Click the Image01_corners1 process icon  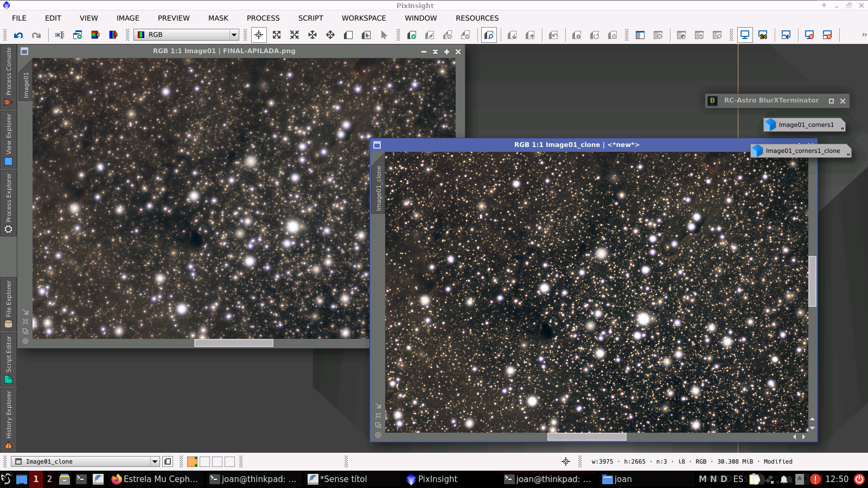[x=805, y=125]
